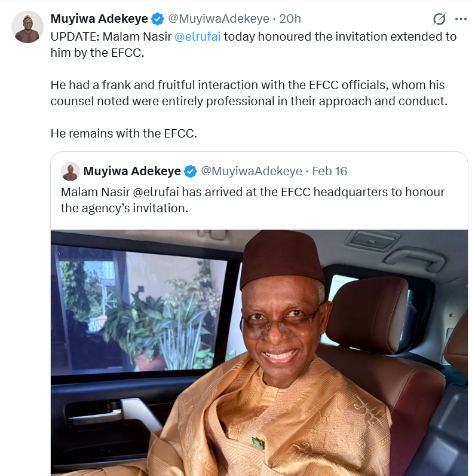Click the 'He remains with the EFCC.' line
The height and width of the screenshot is (476, 472).
pyautogui.click(x=124, y=133)
